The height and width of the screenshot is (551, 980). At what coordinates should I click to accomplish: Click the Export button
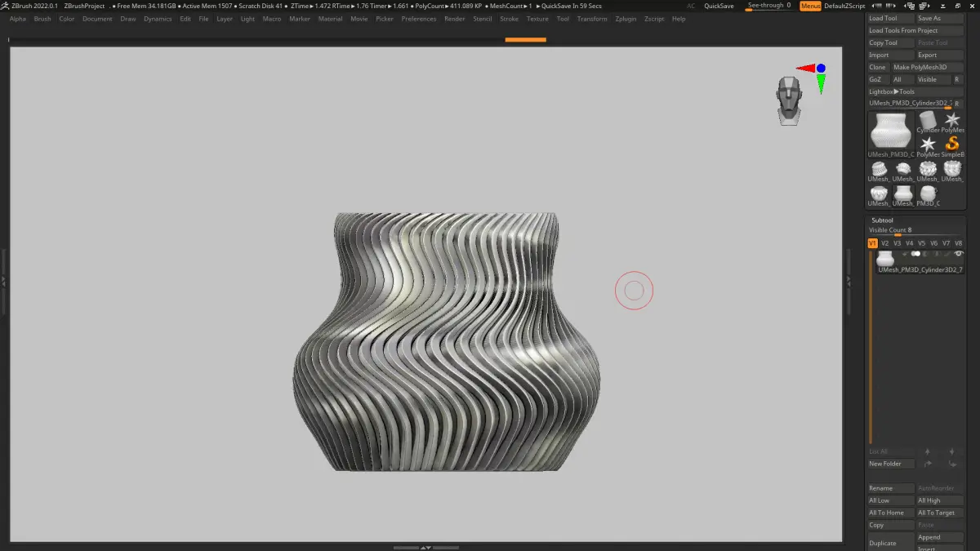pos(940,55)
